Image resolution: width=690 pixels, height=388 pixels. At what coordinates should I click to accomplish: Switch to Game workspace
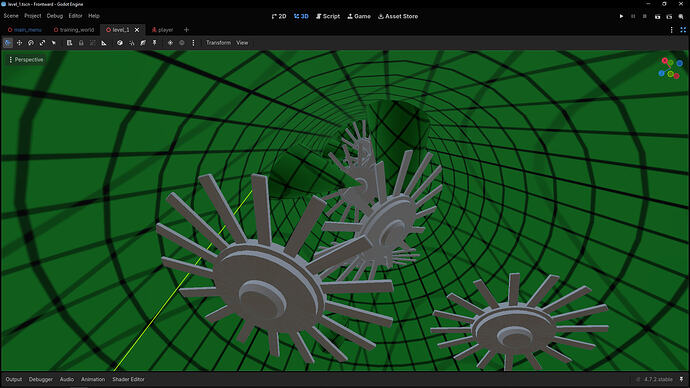359,16
